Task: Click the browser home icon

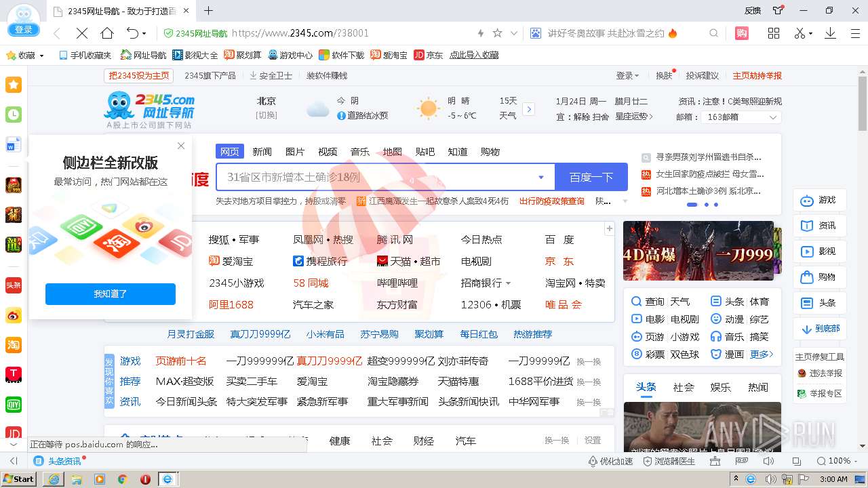Action: [107, 33]
